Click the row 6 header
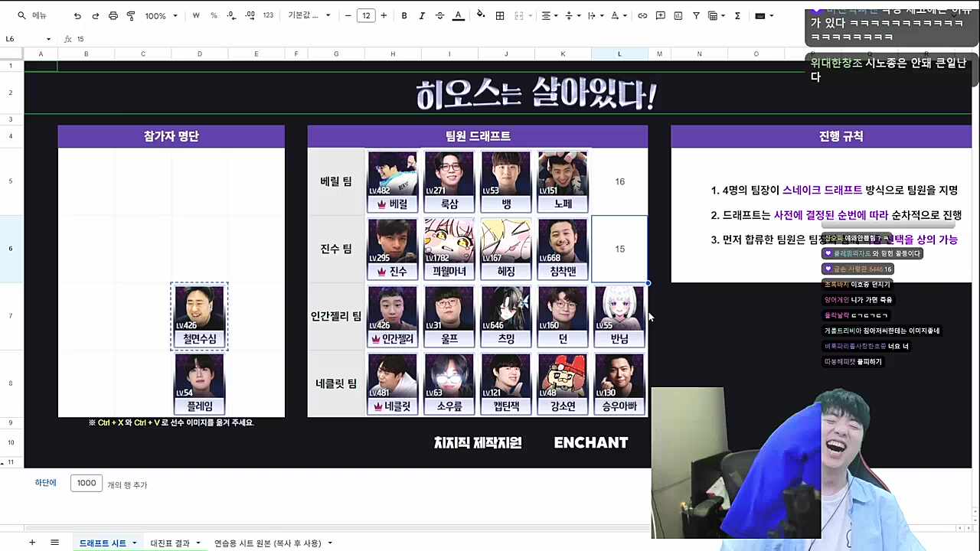 coord(11,249)
